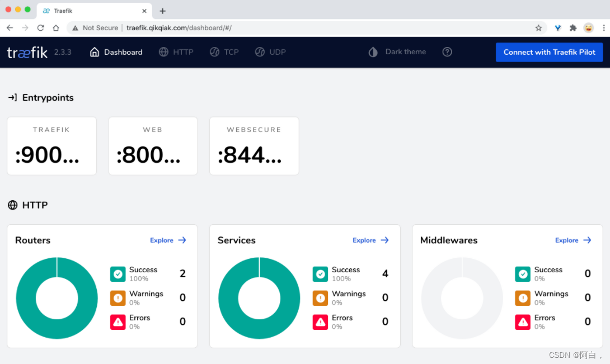
Task: Click Connect with Traefik Pilot button
Action: (550, 52)
